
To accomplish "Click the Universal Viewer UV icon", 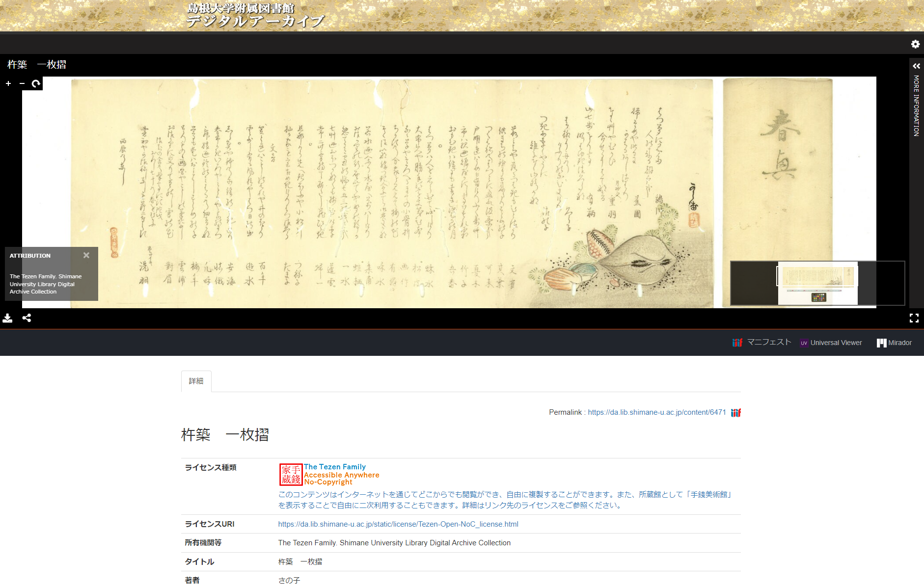I will (x=804, y=343).
